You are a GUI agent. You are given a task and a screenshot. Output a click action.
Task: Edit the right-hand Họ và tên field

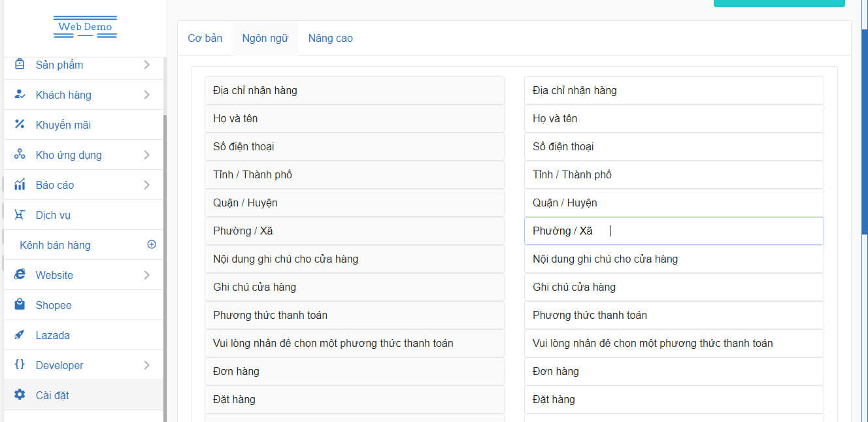pyautogui.click(x=673, y=119)
